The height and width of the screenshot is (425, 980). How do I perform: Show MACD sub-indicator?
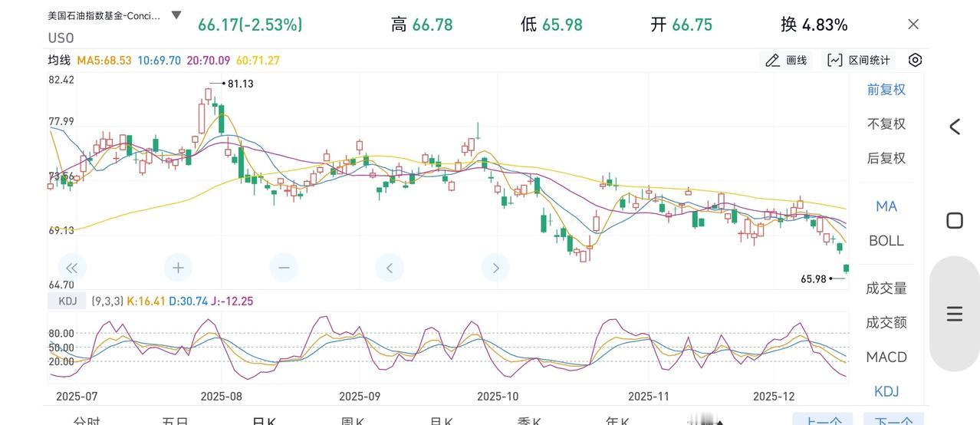click(x=886, y=357)
